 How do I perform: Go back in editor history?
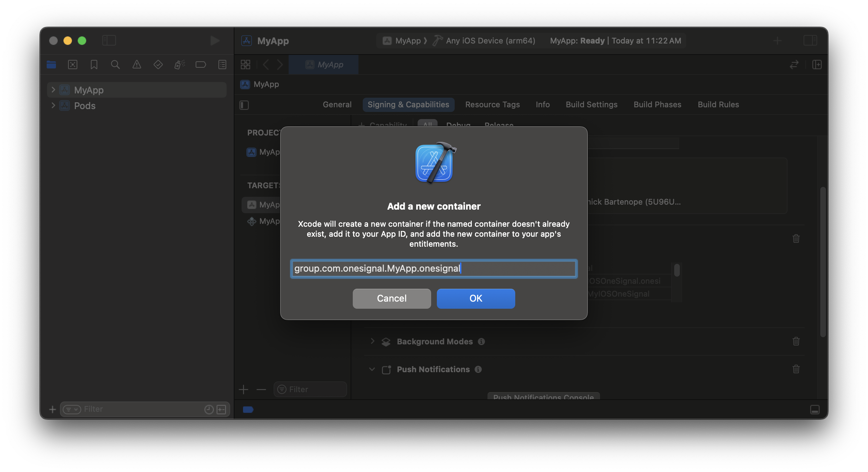click(x=266, y=65)
